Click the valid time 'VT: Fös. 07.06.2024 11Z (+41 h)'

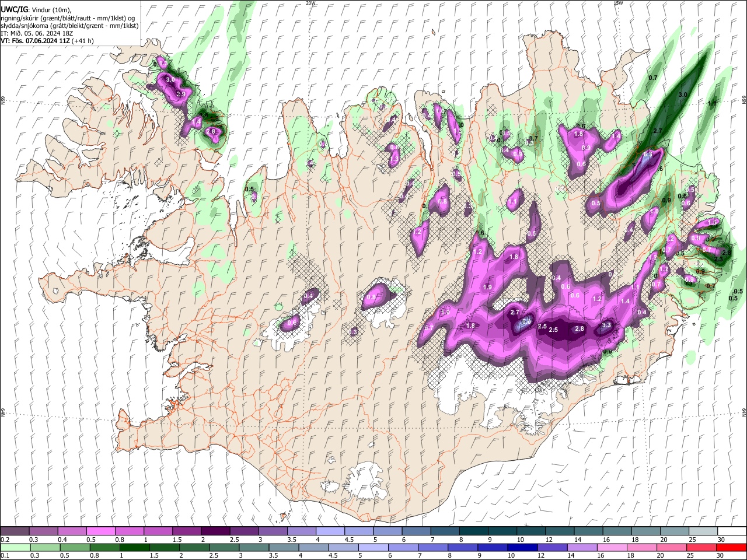click(x=47, y=41)
